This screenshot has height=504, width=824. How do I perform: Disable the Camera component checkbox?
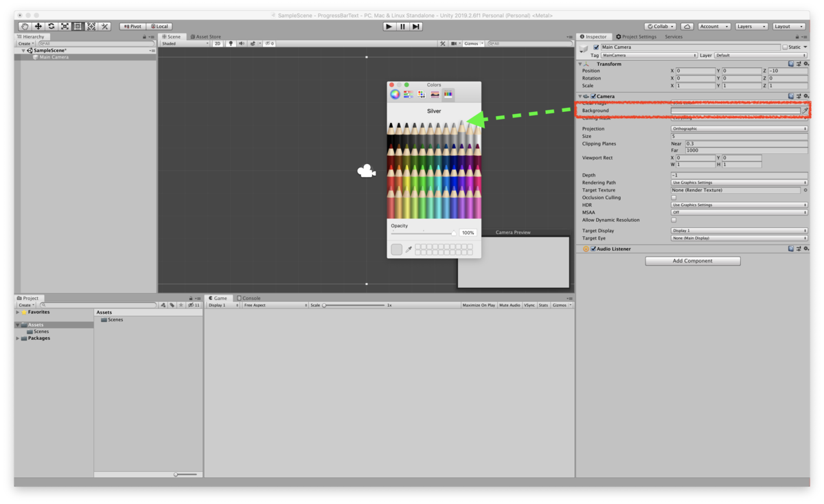[x=593, y=96]
